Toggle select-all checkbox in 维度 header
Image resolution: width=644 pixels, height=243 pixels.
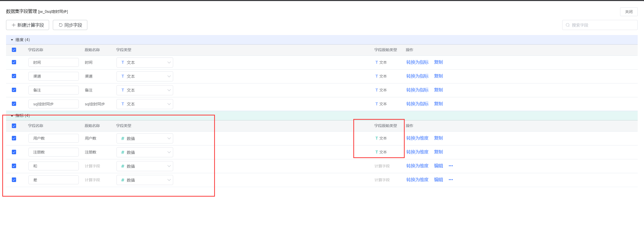[14, 50]
